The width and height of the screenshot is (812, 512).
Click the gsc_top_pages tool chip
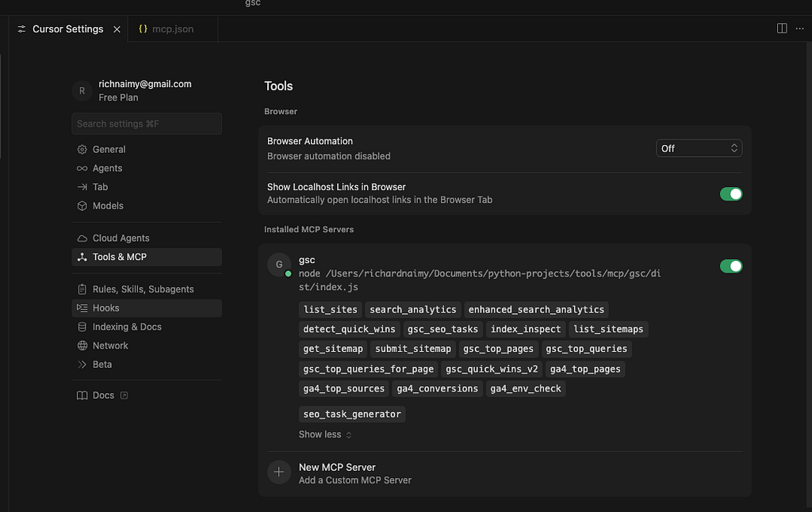point(498,349)
